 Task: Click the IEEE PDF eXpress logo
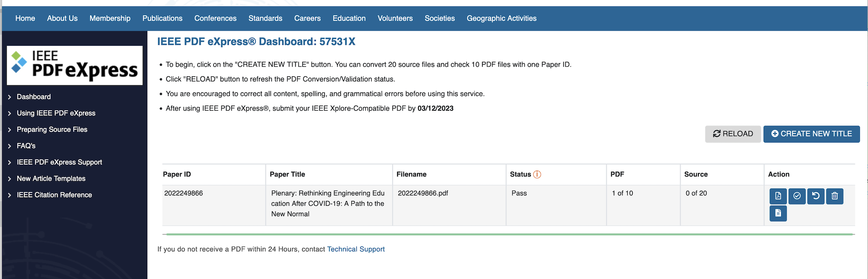point(75,65)
